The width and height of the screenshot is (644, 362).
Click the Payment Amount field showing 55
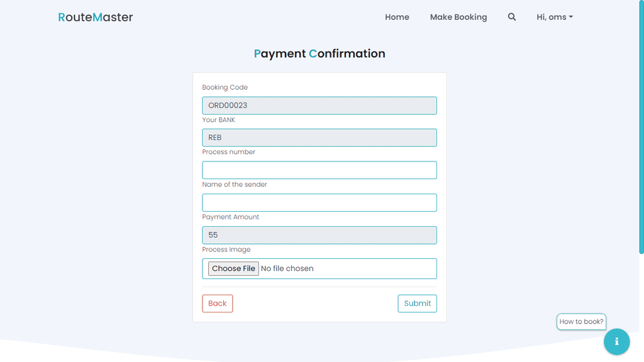(x=319, y=235)
